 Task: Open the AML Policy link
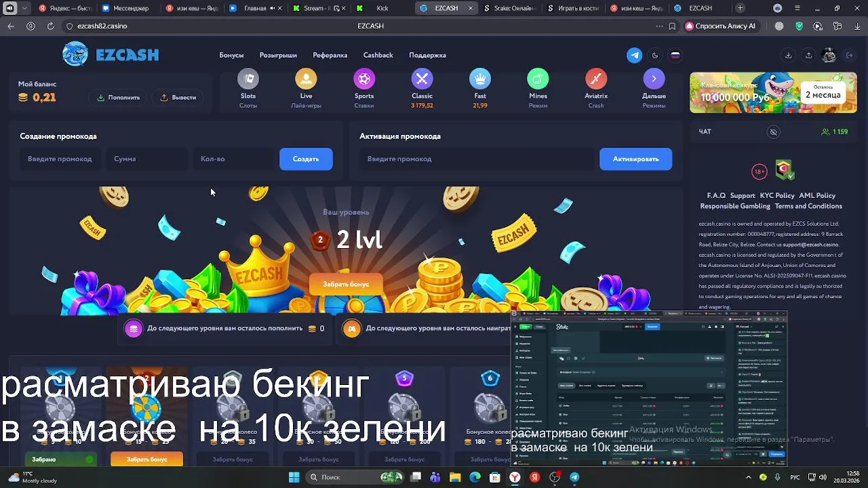(817, 196)
